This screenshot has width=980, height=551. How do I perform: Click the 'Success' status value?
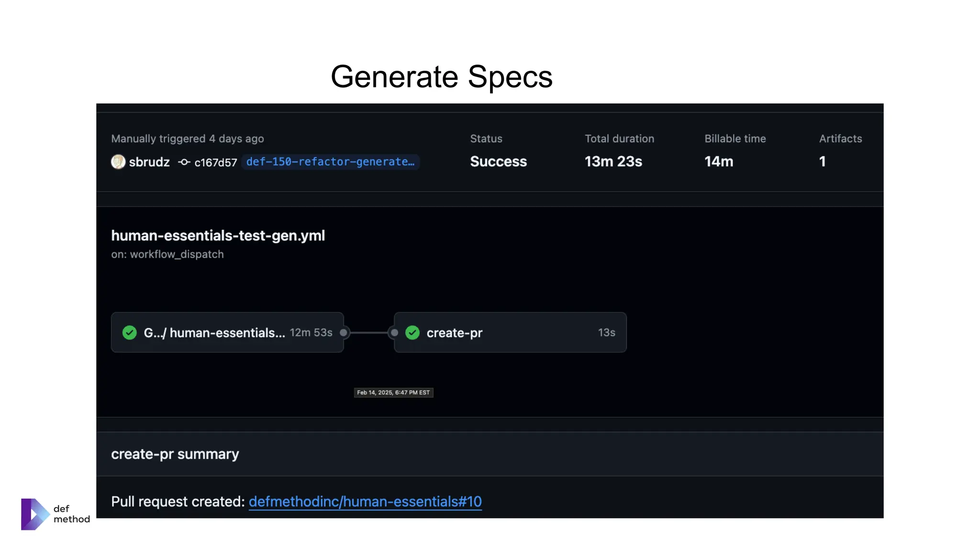(x=498, y=162)
